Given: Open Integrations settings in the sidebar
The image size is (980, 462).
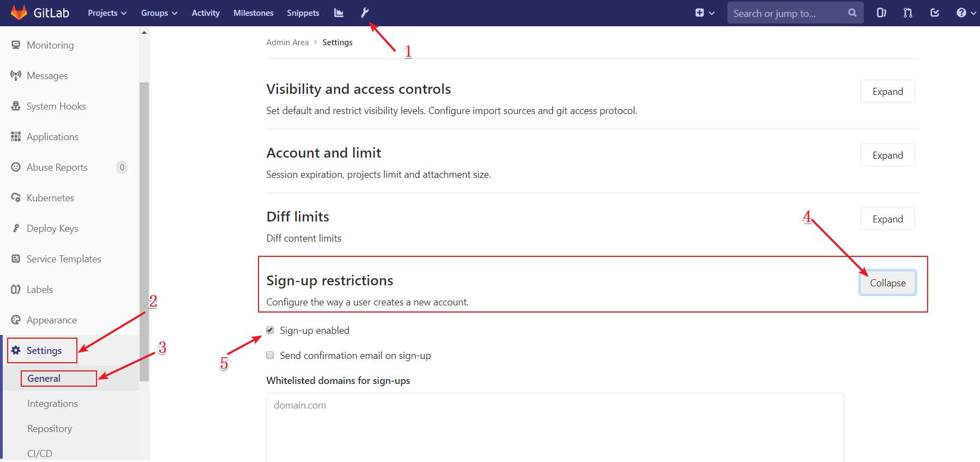Looking at the screenshot, I should pyautogui.click(x=52, y=403).
